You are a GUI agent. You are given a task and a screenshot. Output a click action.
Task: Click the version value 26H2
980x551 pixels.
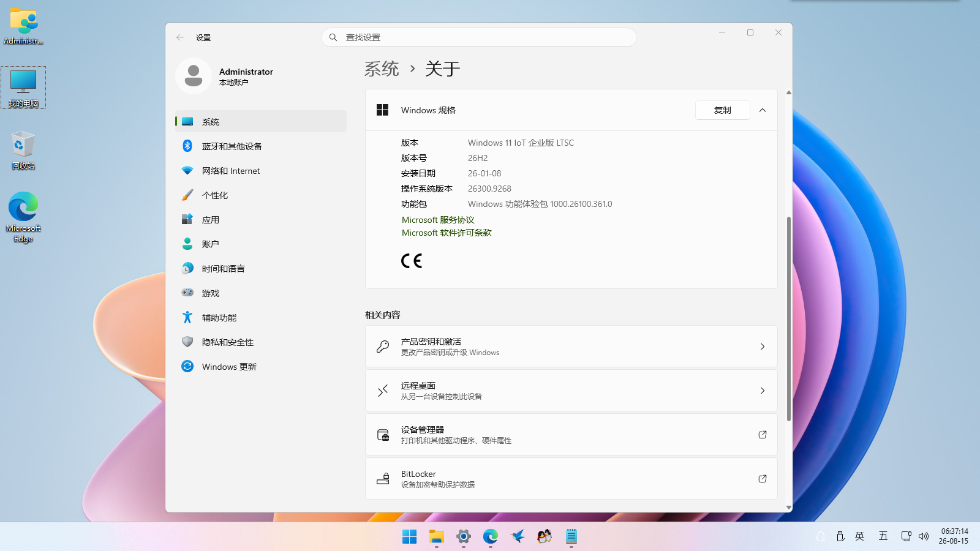coord(478,158)
